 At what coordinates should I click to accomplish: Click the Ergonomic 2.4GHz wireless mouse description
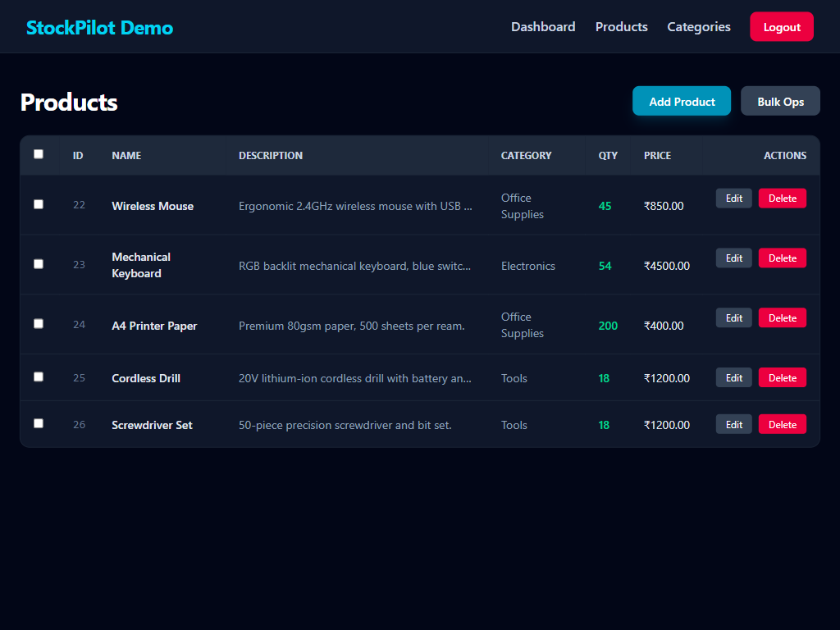(355, 206)
